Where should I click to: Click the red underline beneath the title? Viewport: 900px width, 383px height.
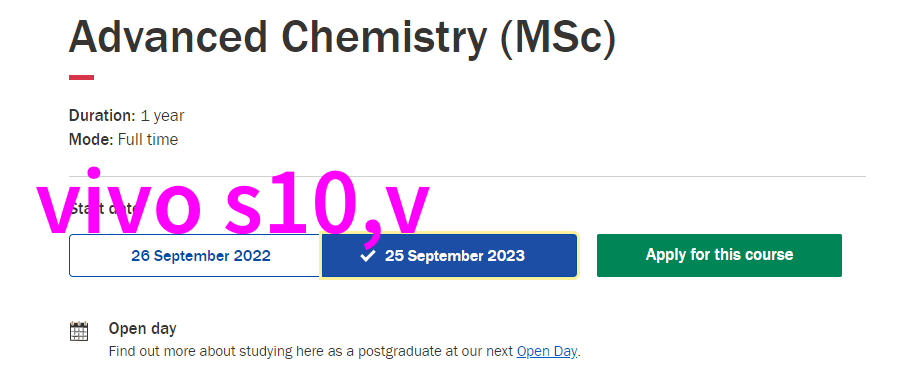pyautogui.click(x=82, y=78)
